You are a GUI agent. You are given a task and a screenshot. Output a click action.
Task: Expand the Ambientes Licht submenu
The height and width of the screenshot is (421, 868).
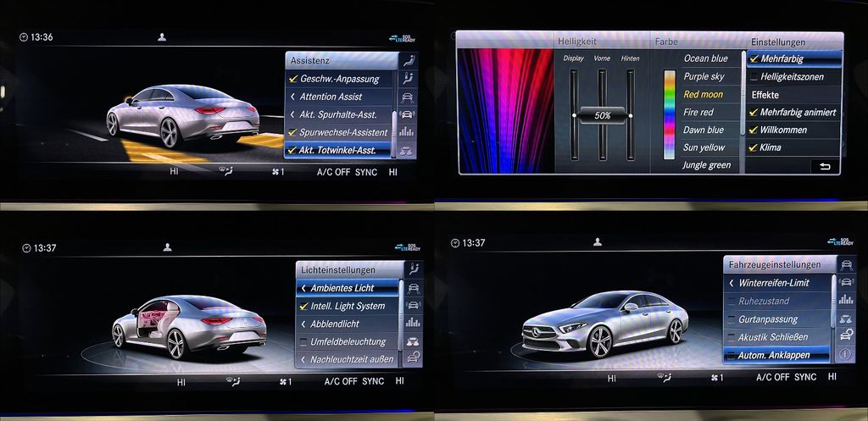click(x=342, y=288)
